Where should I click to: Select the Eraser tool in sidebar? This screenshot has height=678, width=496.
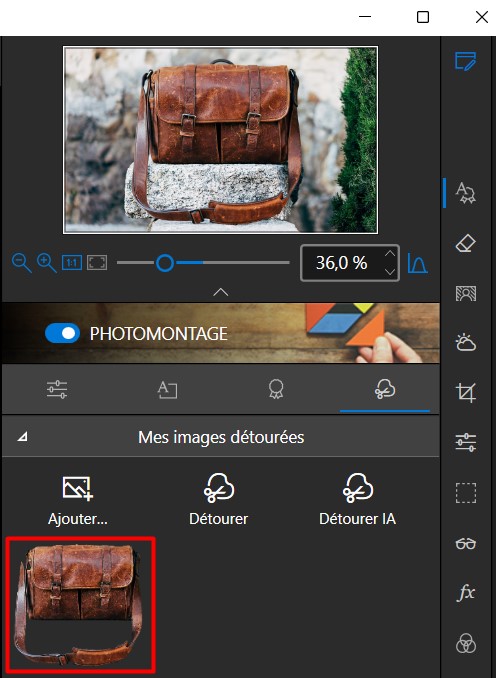(466, 244)
